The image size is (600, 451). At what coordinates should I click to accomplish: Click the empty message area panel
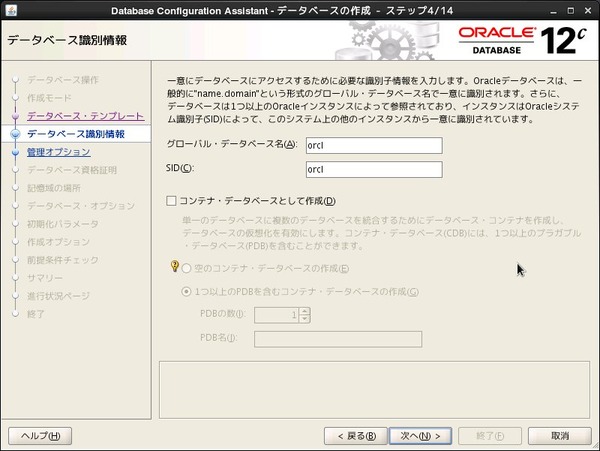[374, 390]
